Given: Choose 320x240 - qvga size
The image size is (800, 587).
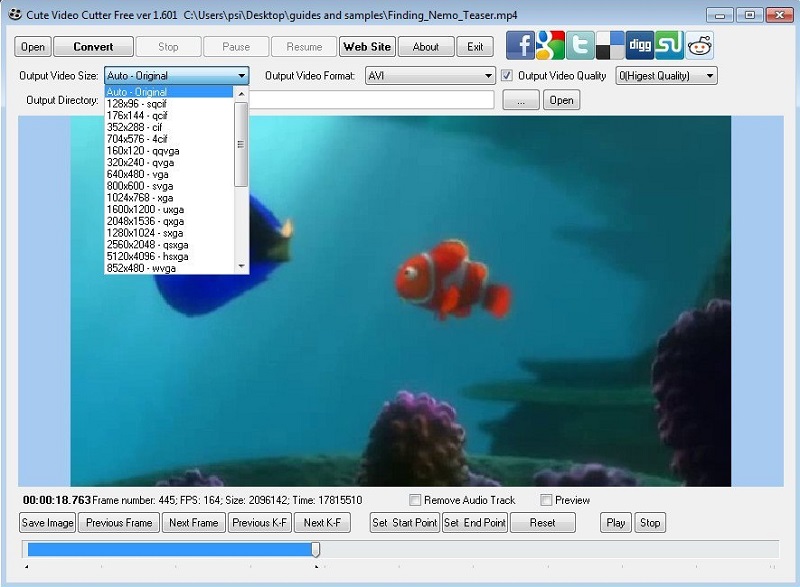Looking at the screenshot, I should tap(169, 162).
